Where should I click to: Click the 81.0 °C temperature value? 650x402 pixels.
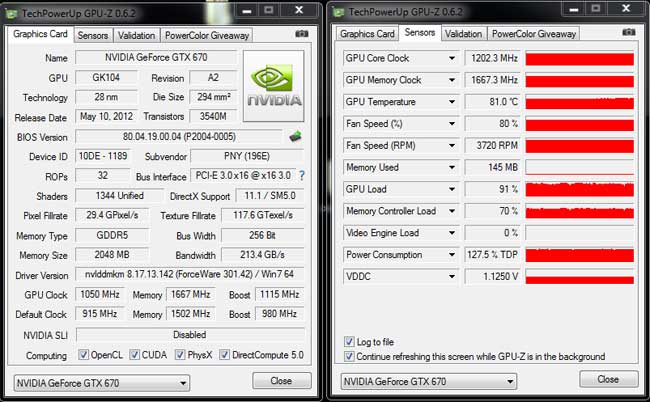(493, 102)
